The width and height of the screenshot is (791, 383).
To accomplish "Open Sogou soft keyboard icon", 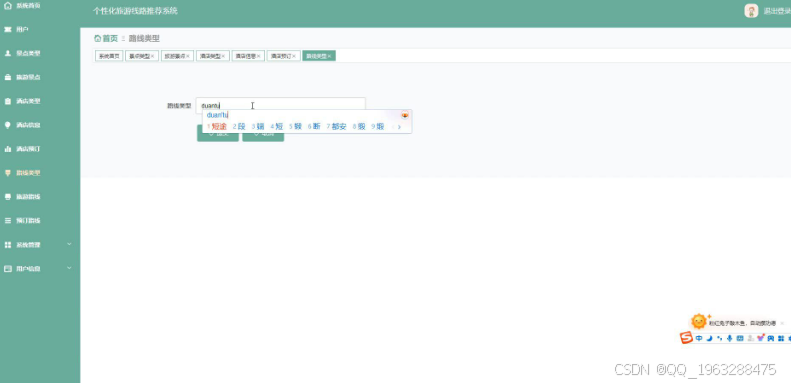I will (x=740, y=338).
